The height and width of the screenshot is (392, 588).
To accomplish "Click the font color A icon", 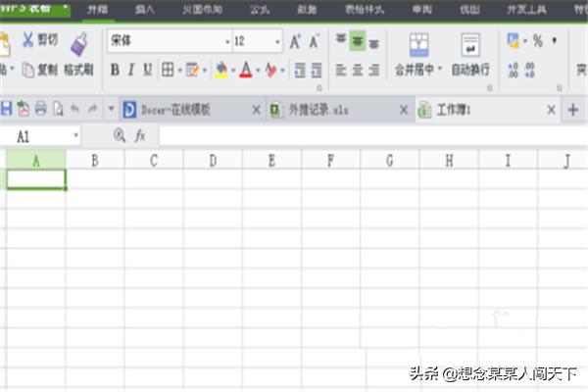I will point(245,70).
